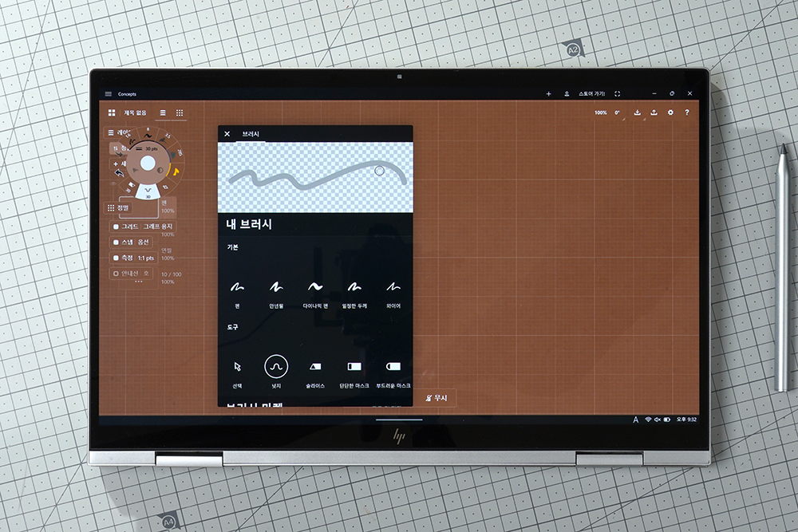798x532 pixels.
Task: Click the volume icon in the system tray
Action: [657, 420]
